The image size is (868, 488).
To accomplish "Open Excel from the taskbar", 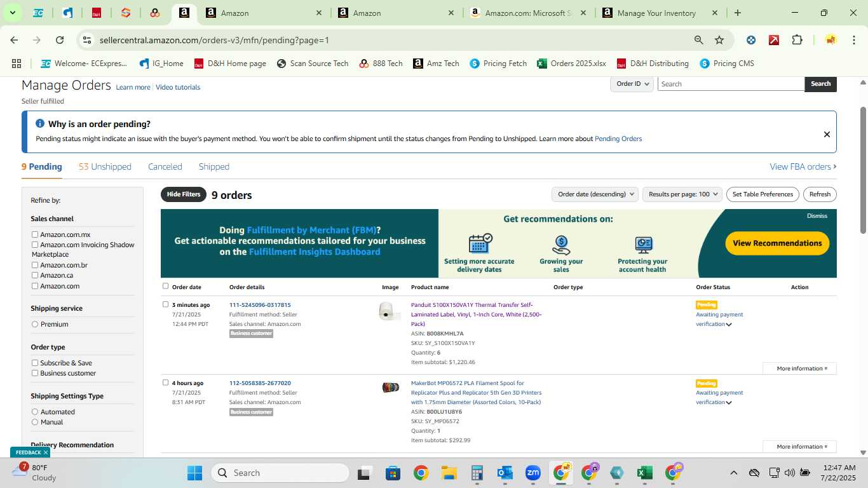I will tap(644, 473).
